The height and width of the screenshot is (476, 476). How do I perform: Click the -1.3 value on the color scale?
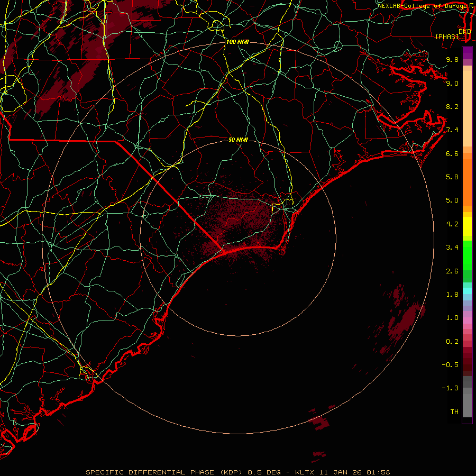coord(450,388)
